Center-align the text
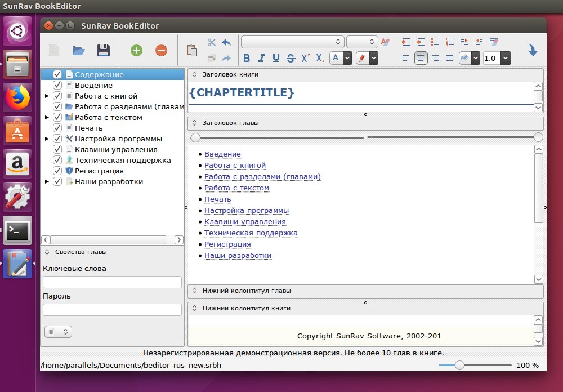563x392 pixels. (x=421, y=58)
